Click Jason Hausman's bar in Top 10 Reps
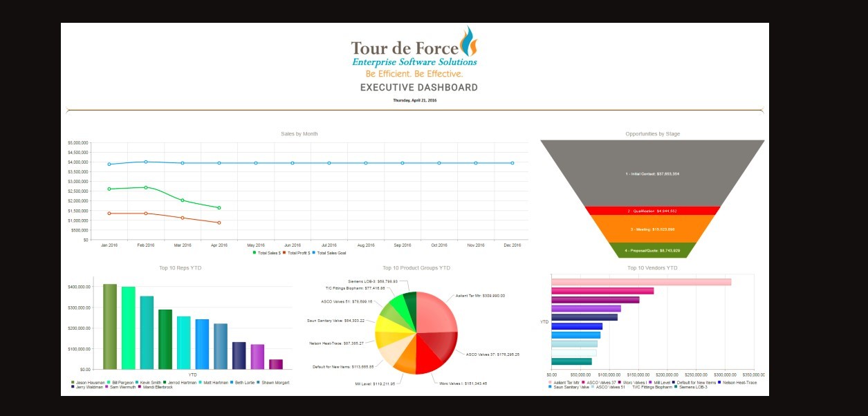868x416 pixels. click(110, 326)
